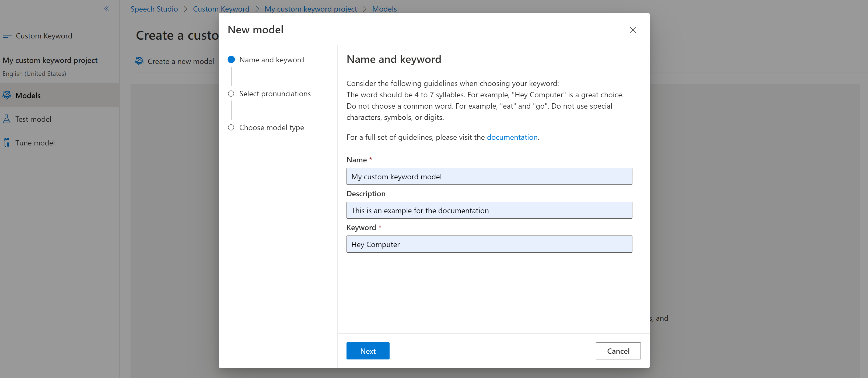The height and width of the screenshot is (378, 868).
Task: Click the Next button
Action: pyautogui.click(x=367, y=351)
